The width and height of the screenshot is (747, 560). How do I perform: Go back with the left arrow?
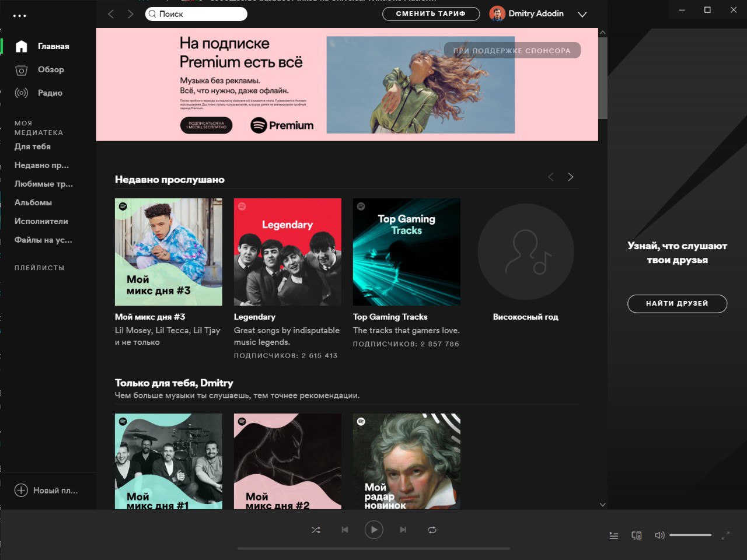[111, 14]
